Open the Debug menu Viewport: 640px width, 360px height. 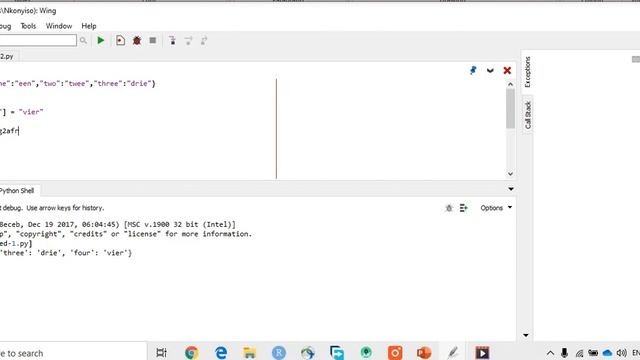(5, 26)
